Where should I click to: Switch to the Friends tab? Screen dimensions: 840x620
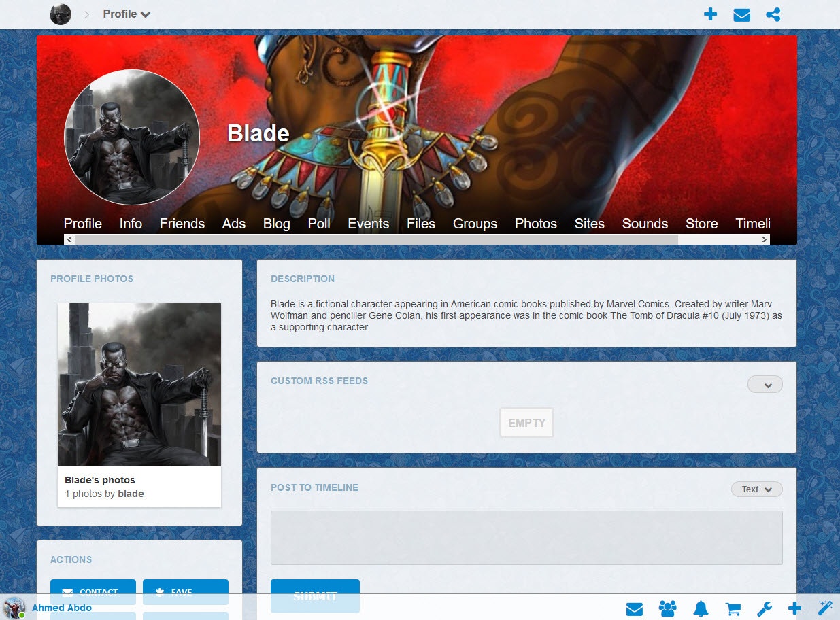(x=182, y=223)
